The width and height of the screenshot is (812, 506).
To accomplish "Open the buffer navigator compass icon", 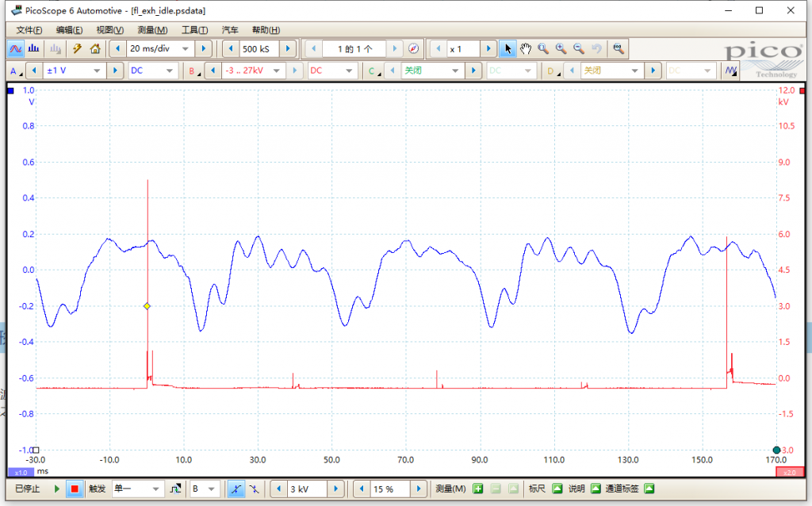I will click(x=412, y=48).
